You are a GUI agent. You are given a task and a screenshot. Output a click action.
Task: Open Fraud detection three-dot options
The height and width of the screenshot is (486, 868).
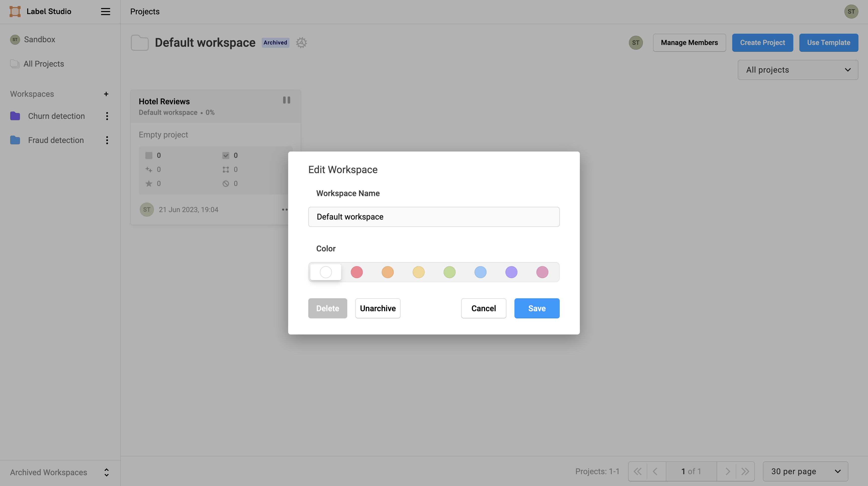point(107,140)
